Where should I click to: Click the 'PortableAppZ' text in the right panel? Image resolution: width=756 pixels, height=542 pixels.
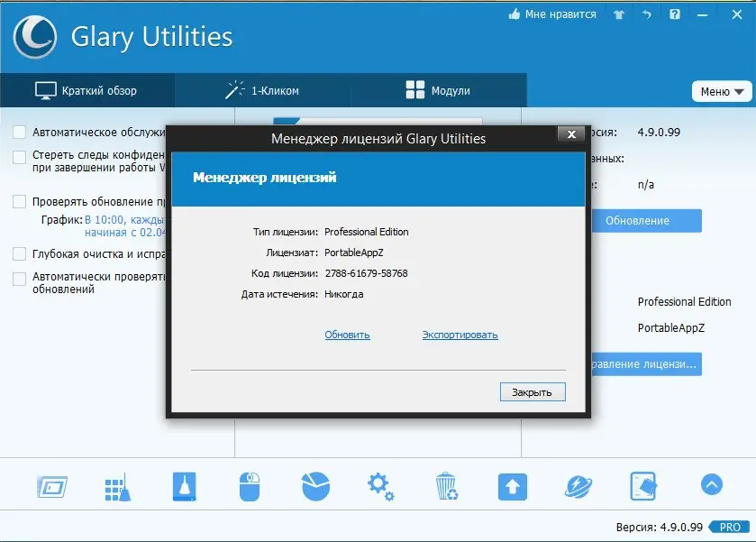671,327
